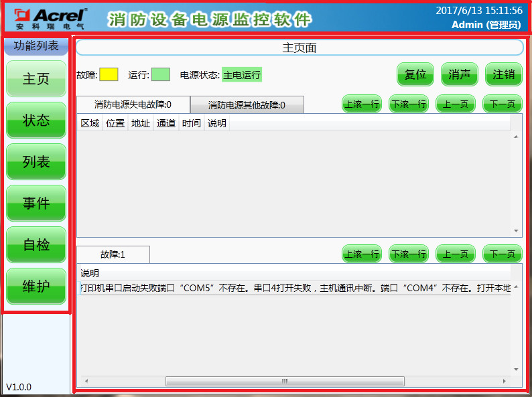The height and width of the screenshot is (397, 532).
Task: Open the 维护 maintenance page
Action: 36,287
